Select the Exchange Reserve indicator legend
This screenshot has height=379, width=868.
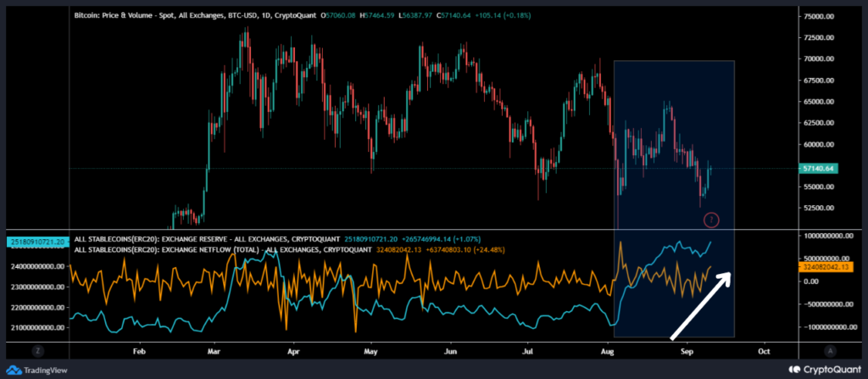point(207,239)
